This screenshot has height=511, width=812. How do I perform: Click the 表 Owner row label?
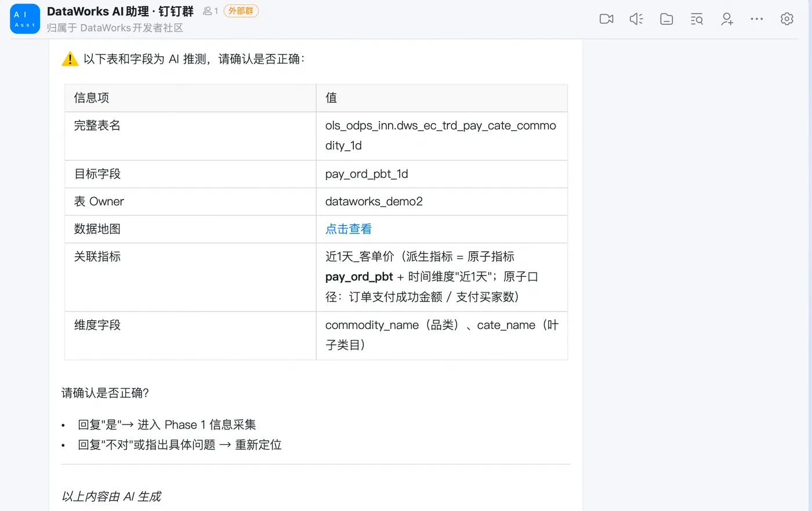[x=99, y=201]
